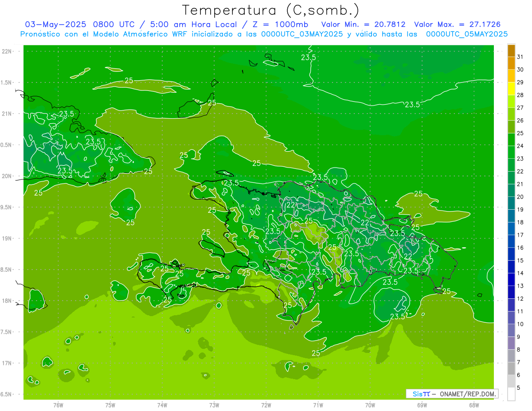
Task: Click the '68W' longitude axis label
Action: (x=474, y=405)
